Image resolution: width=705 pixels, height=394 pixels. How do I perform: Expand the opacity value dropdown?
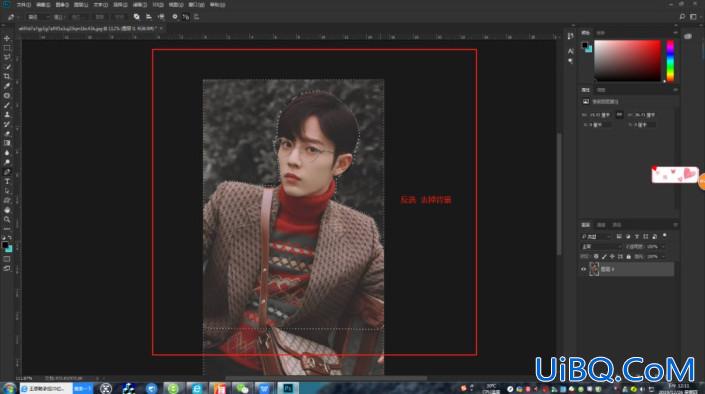click(x=662, y=247)
